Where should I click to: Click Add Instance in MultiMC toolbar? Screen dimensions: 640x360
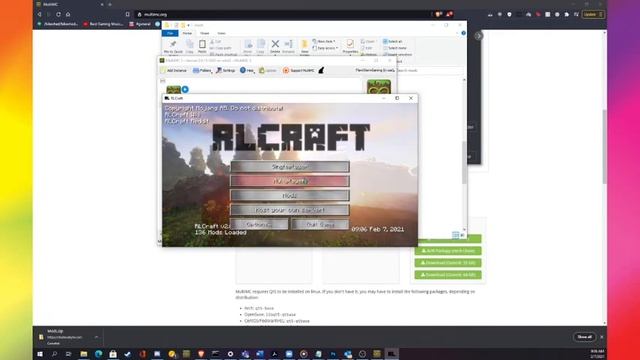pyautogui.click(x=173, y=70)
